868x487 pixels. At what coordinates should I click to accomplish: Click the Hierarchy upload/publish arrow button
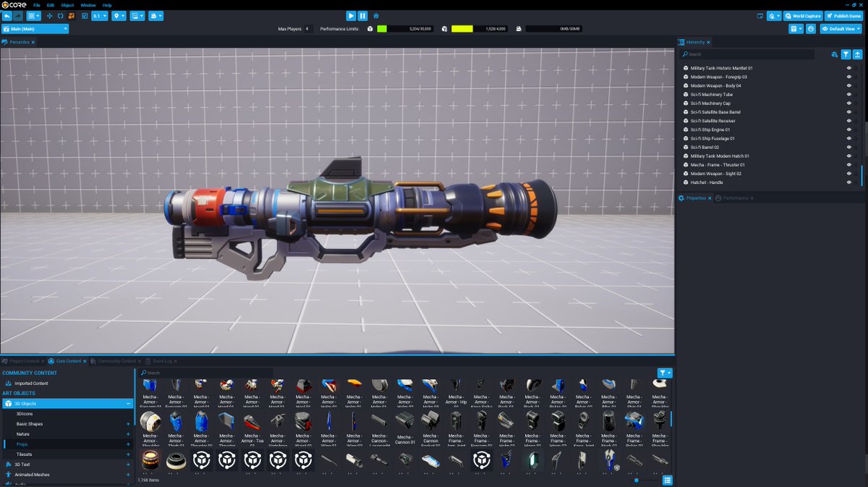coord(857,54)
